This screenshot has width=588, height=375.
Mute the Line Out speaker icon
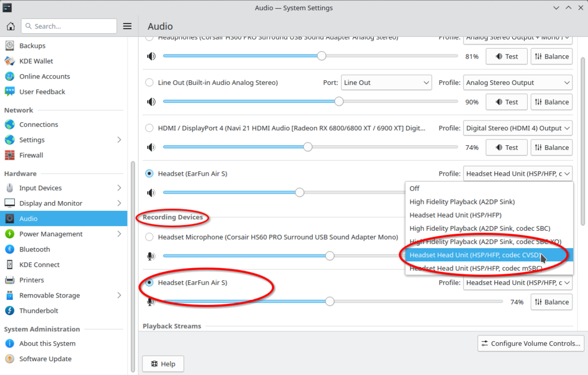point(151,102)
